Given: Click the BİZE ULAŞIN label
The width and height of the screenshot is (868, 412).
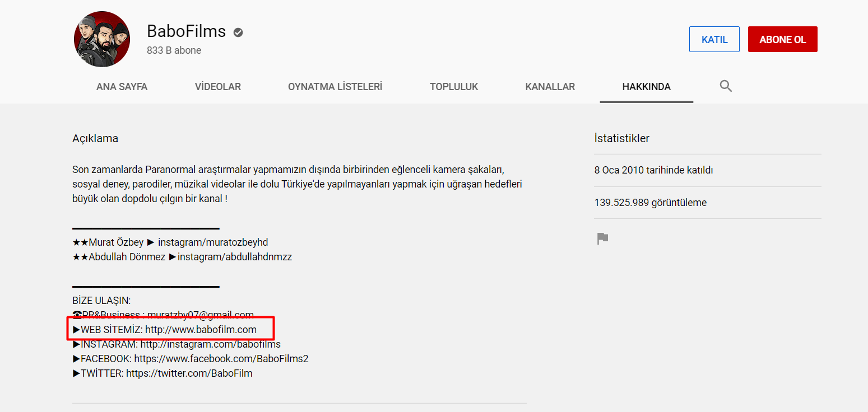Looking at the screenshot, I should coord(101,301).
